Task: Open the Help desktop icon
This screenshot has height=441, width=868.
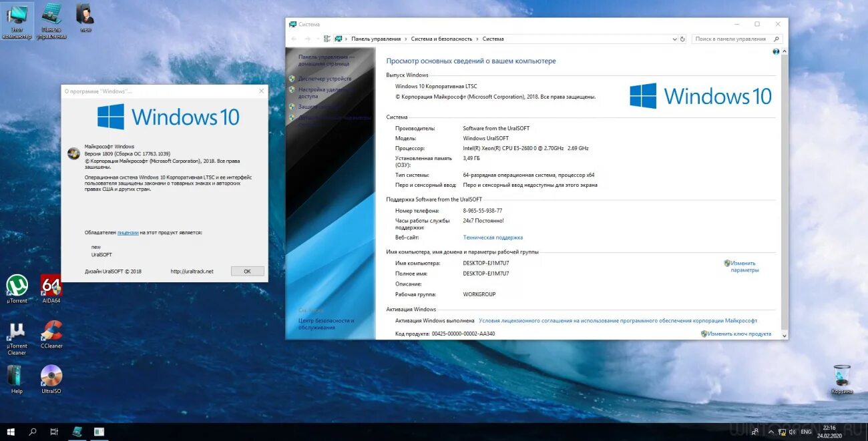Action: (17, 380)
